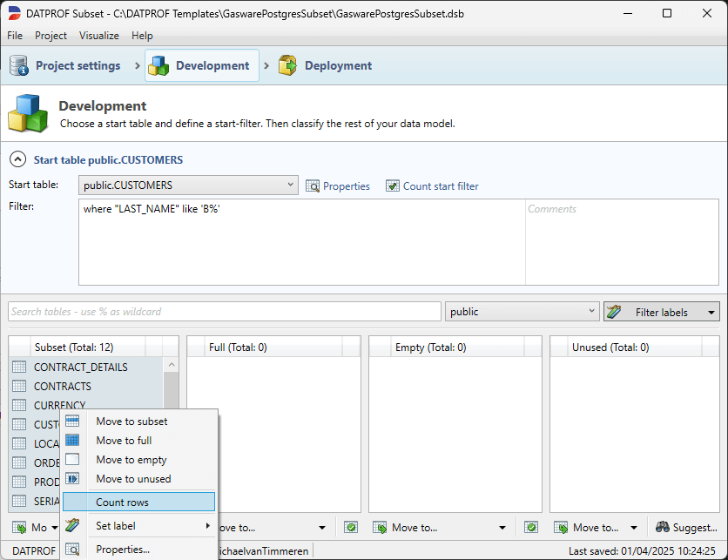Click the CONTRACT_DETAILS table icon

(x=19, y=368)
